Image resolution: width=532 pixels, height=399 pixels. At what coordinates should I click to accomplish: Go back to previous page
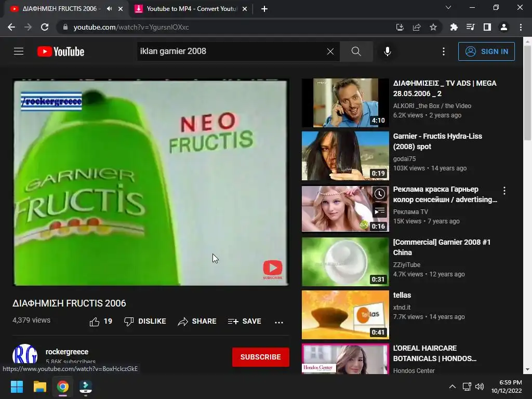tap(11, 27)
